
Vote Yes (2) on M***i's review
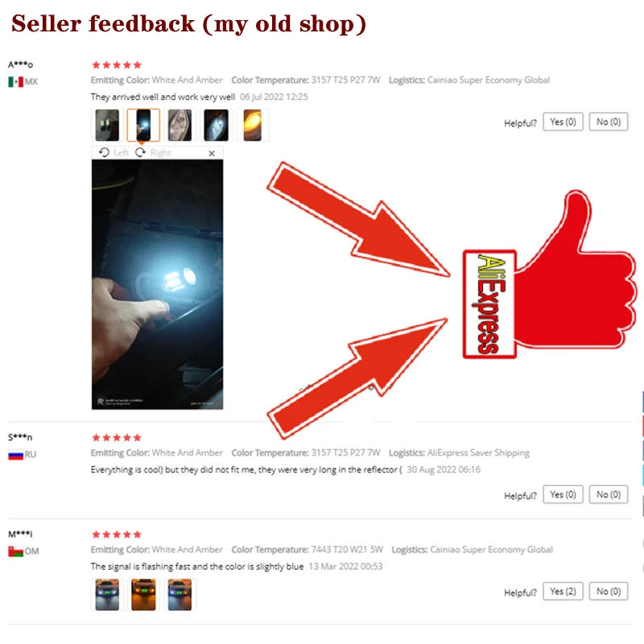pos(563,592)
